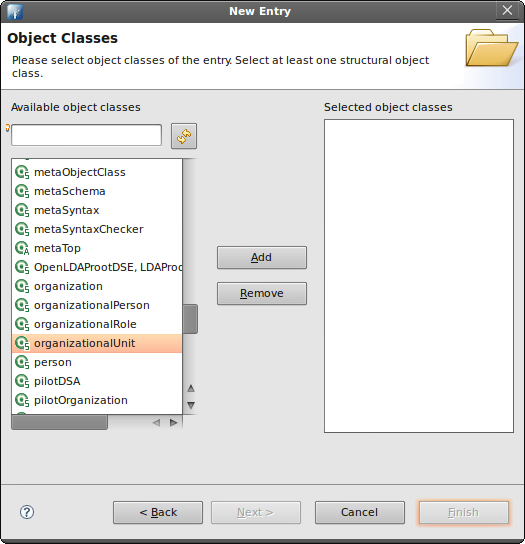Choose metaSyntaxChecker from the list
Viewport: 525px width, 544px height.
tap(97, 229)
